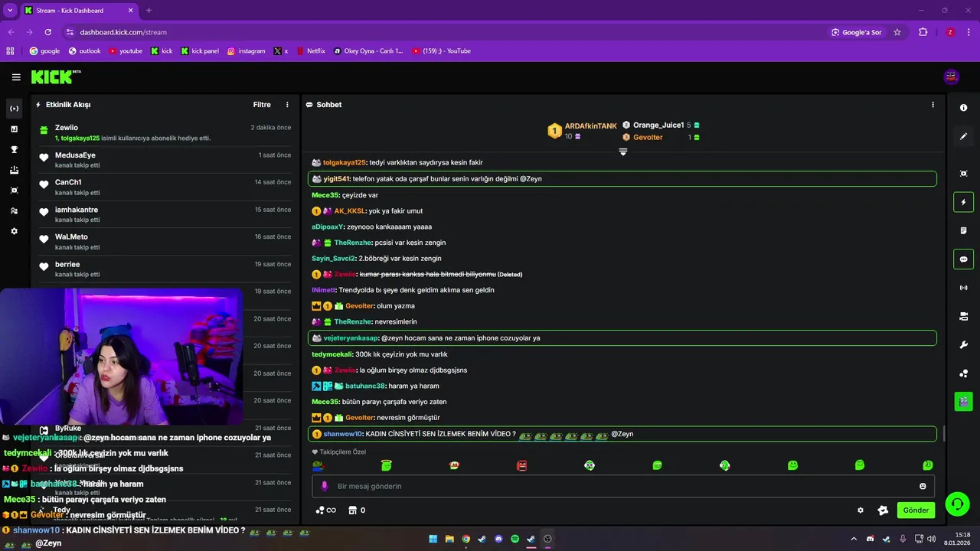
Task: Open the shop icon showing 0
Action: (357, 510)
